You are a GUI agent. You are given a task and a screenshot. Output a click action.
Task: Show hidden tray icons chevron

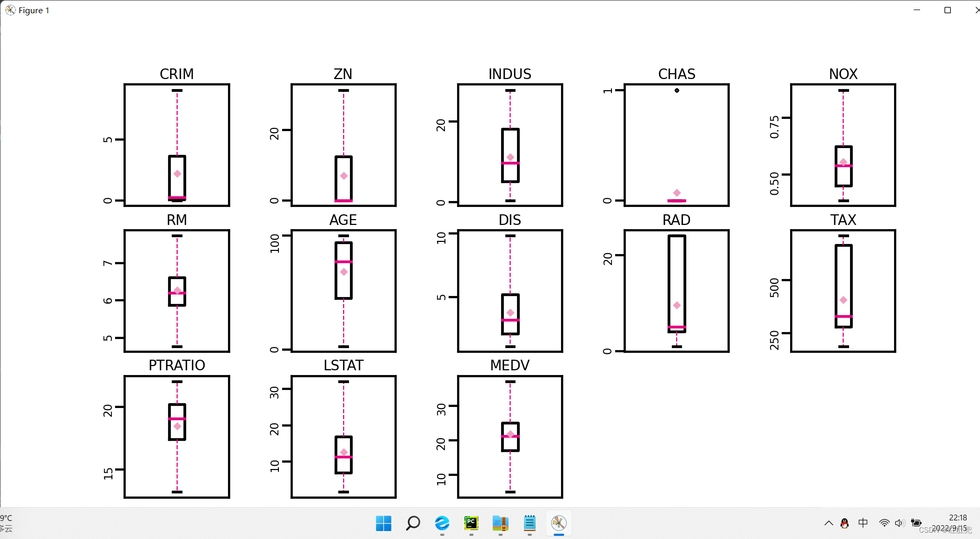[x=828, y=523]
